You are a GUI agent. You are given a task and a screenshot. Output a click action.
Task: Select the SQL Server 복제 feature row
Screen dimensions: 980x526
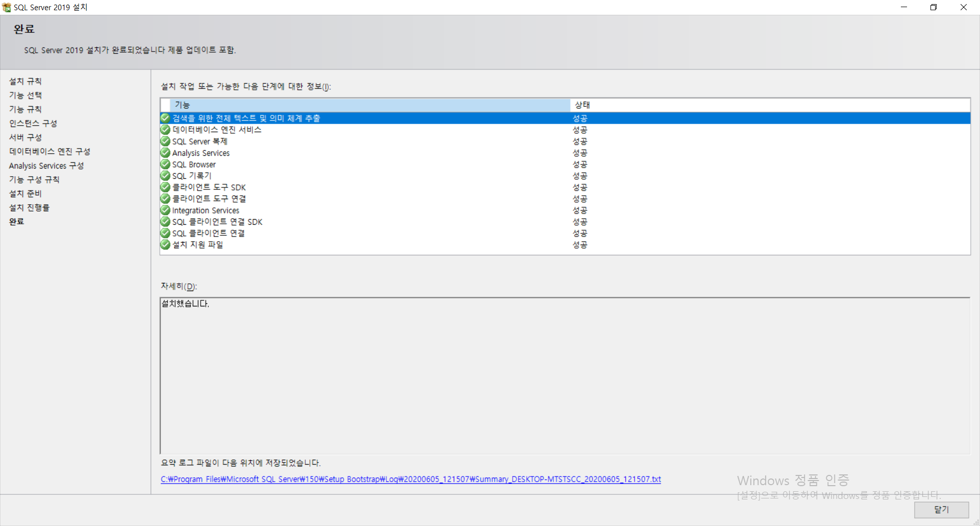coord(565,141)
